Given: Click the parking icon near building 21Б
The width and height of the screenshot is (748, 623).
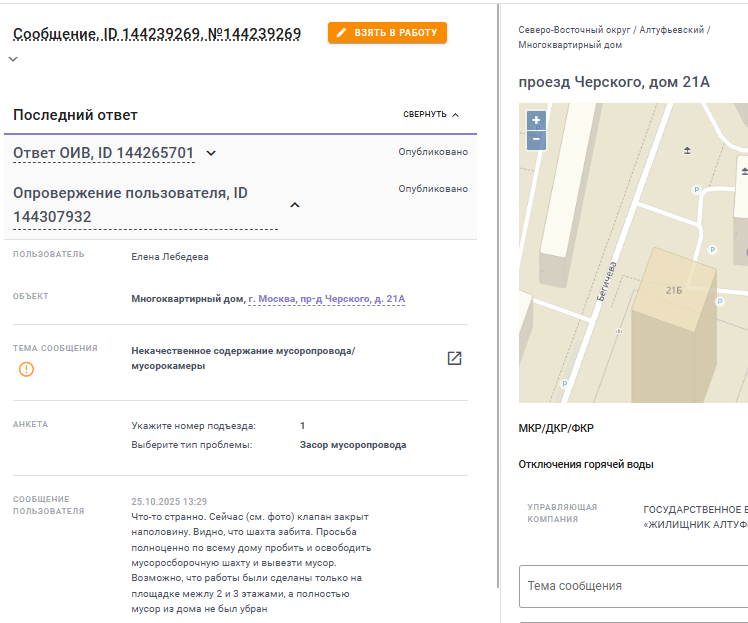Looking at the screenshot, I should coord(719,301).
